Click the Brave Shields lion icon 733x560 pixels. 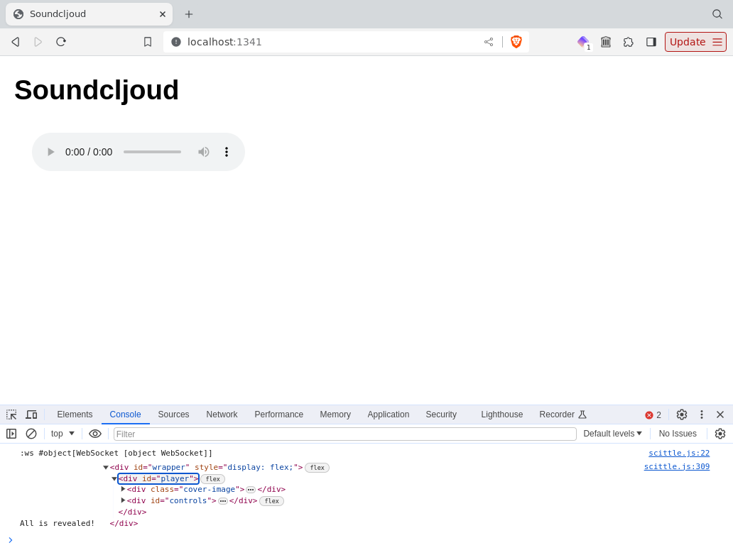point(516,42)
